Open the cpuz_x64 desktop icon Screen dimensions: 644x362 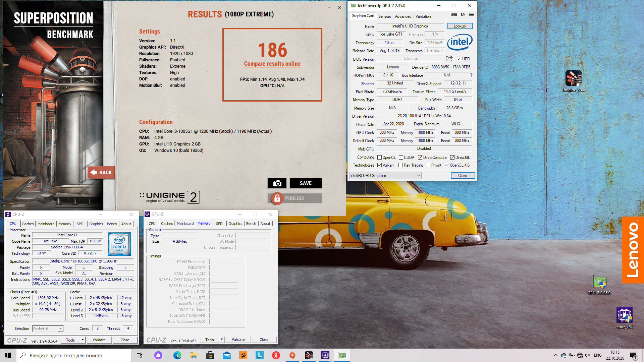[x=625, y=318]
